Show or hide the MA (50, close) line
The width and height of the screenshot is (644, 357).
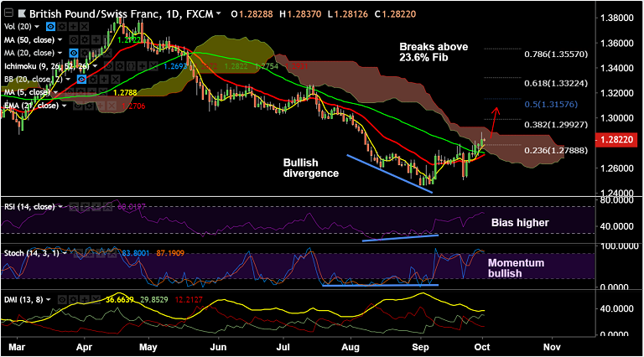tap(74, 39)
